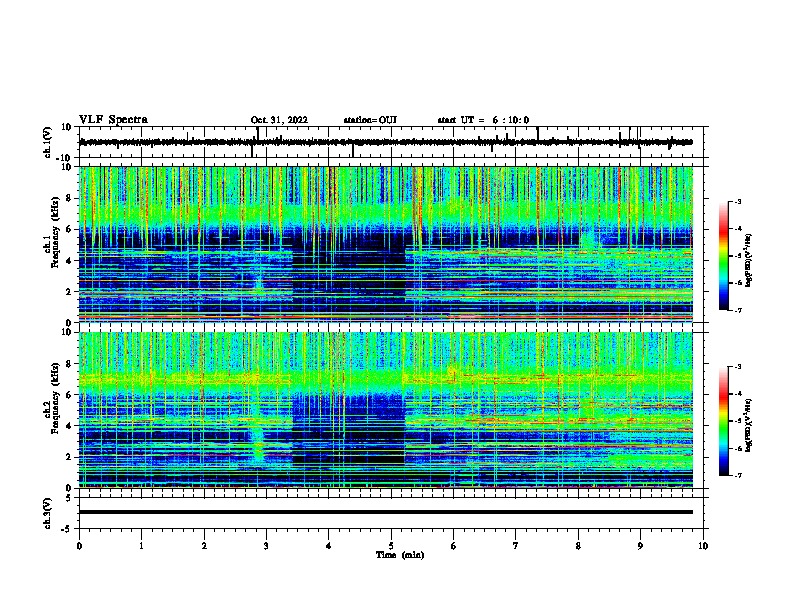Viewport: 792px width, 612px height.
Task: Click the ch.1 Frequency (kHz) axis label
Action: tap(52, 233)
